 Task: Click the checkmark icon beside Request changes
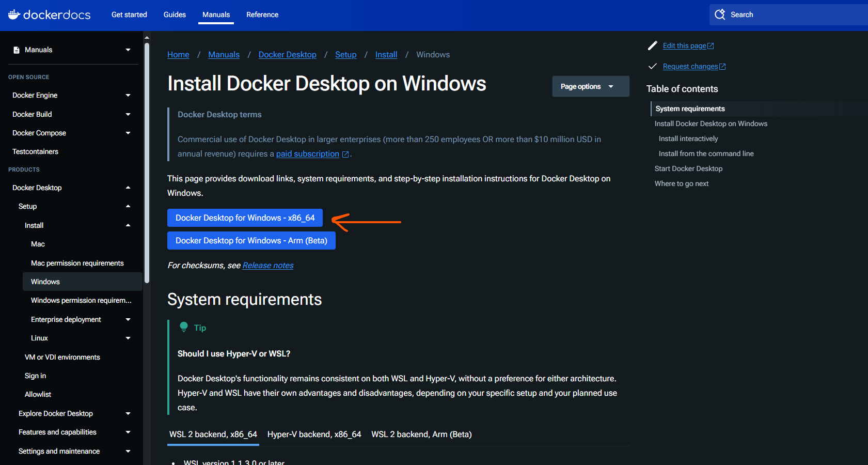(653, 66)
